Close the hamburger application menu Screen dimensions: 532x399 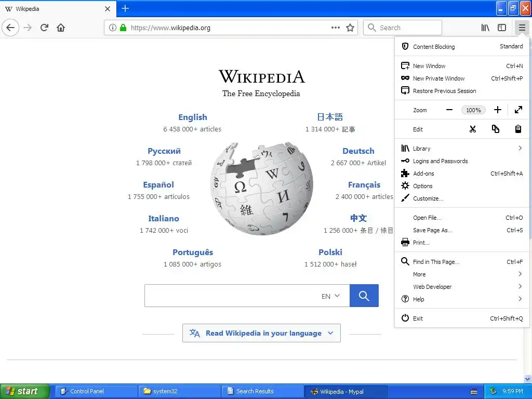(522, 28)
